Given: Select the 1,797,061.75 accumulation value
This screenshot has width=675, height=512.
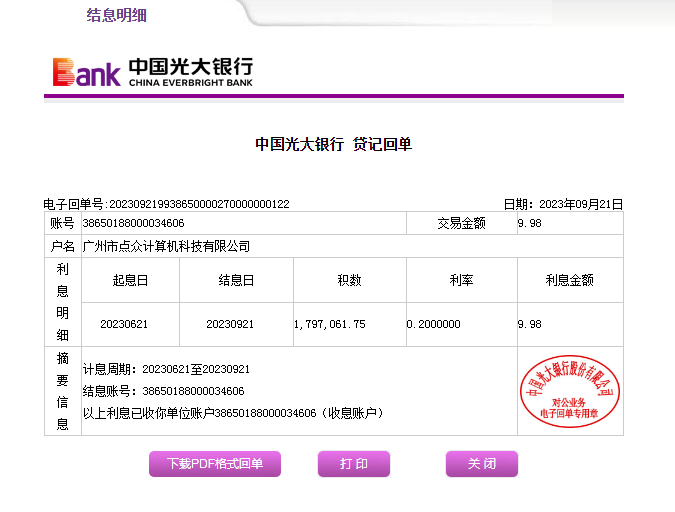Looking at the screenshot, I should pos(330,324).
